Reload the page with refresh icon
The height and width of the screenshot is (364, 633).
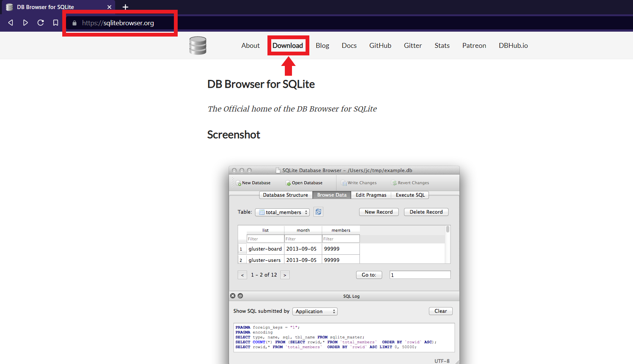pyautogui.click(x=40, y=23)
